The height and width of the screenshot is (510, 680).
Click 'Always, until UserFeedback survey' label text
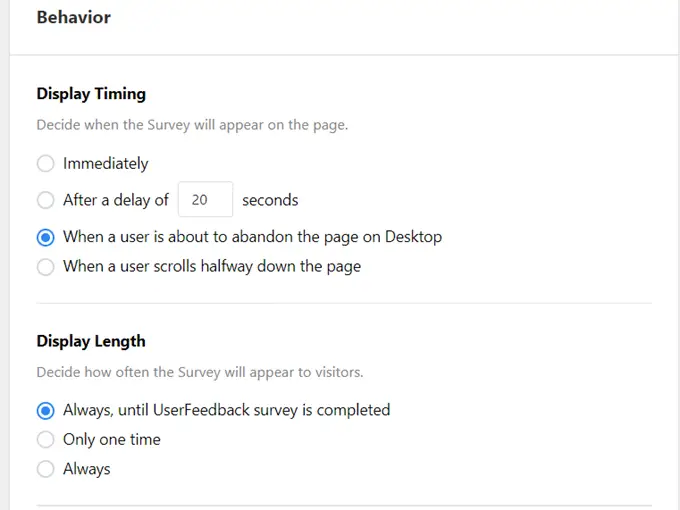click(226, 410)
